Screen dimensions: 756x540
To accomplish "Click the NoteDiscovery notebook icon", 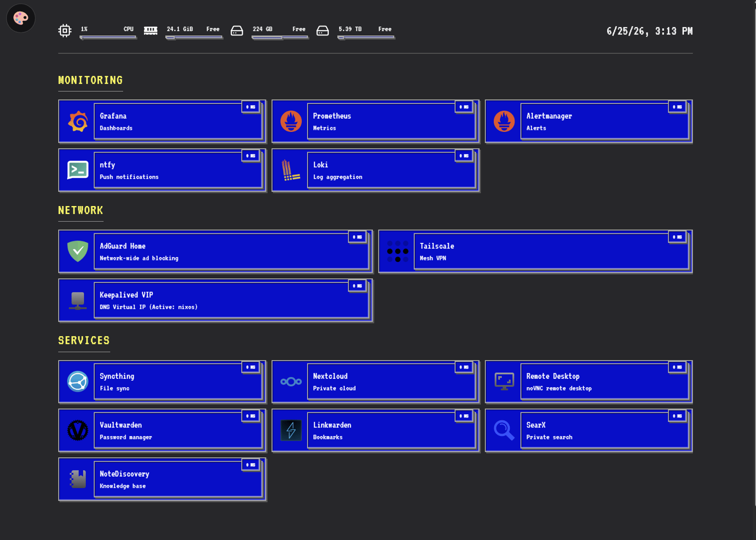I will coord(78,479).
